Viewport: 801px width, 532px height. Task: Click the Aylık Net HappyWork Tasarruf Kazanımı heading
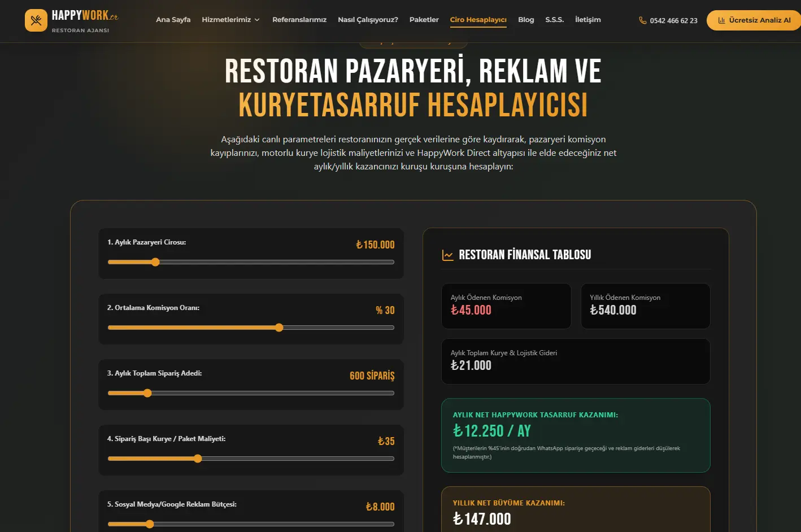(x=536, y=415)
